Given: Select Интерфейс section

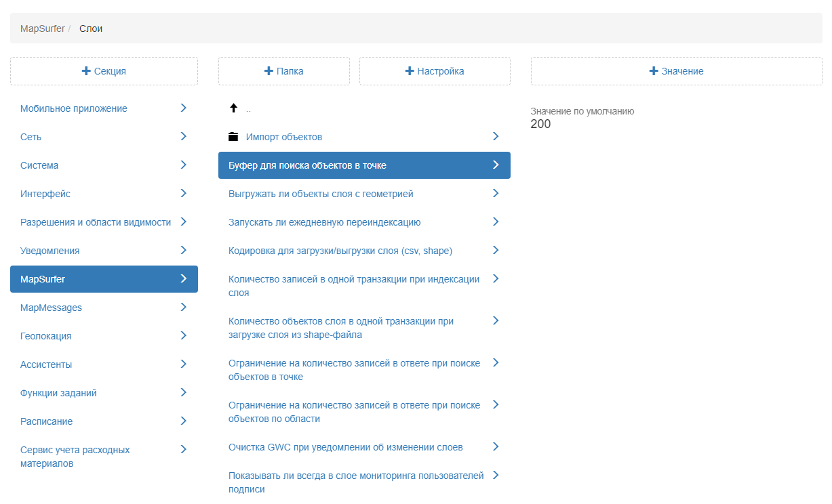Looking at the screenshot, I should coord(104,194).
